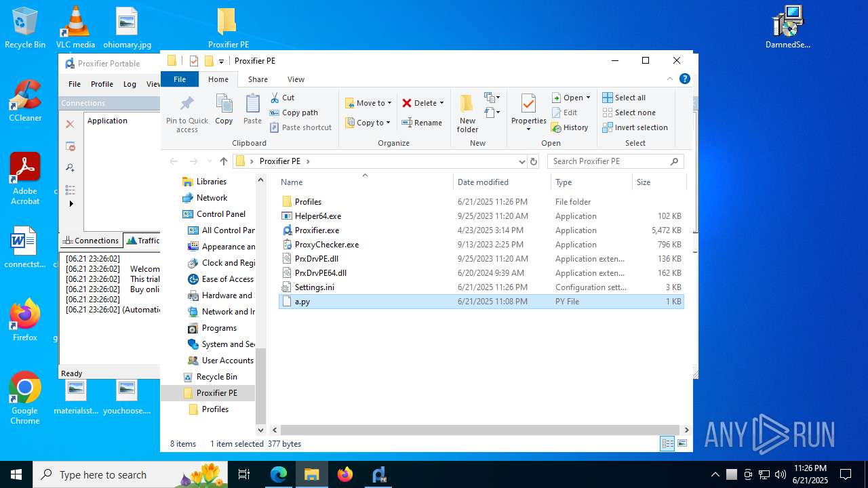Click Windows Start button

pyautogui.click(x=16, y=474)
